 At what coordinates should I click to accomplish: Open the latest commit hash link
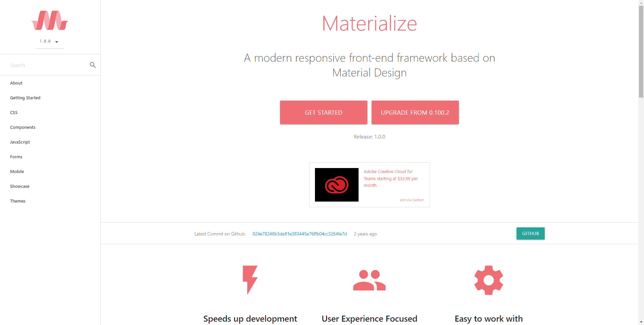click(x=300, y=234)
